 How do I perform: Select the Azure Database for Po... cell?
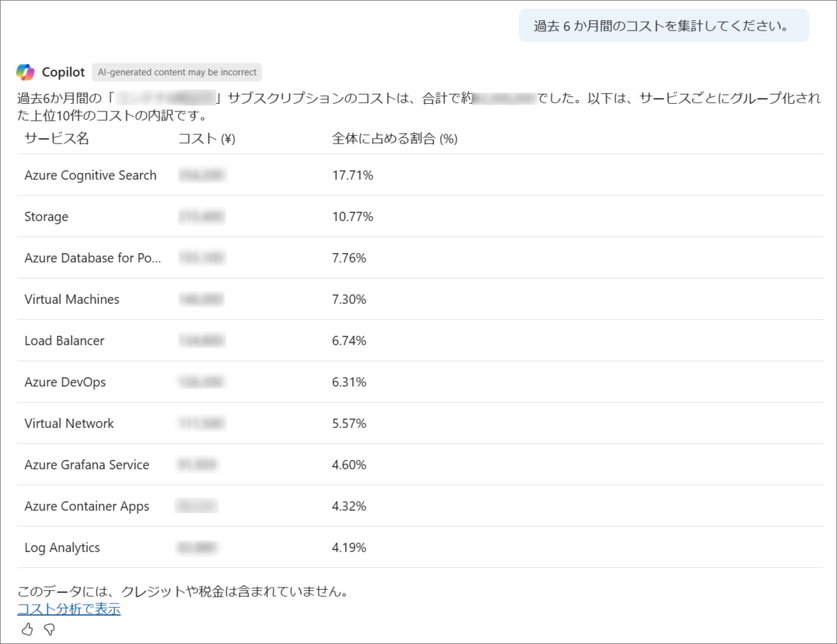93,258
